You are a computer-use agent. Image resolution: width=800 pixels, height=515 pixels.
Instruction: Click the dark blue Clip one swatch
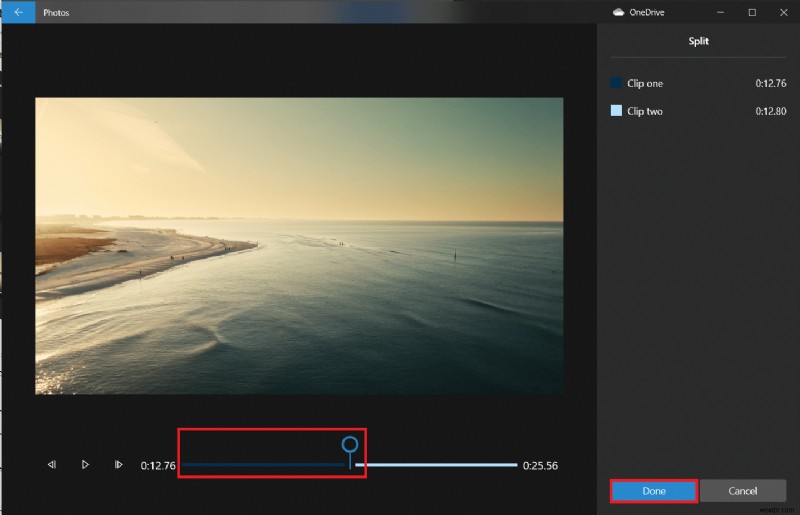tap(616, 83)
